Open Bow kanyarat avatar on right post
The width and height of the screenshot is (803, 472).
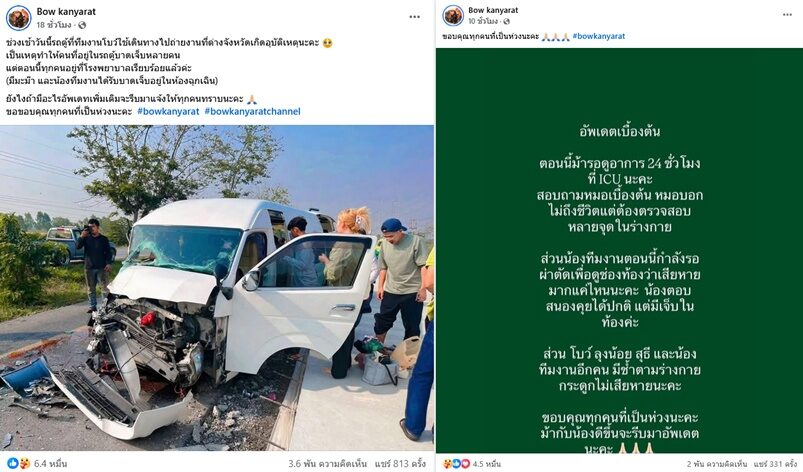[453, 15]
